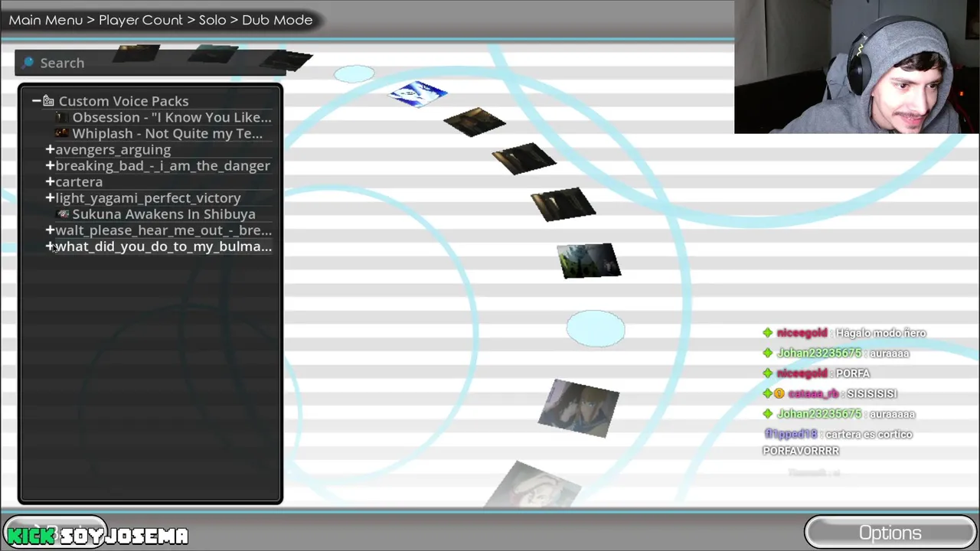Click the magnifier icon in the search bar
Screen dimensions: 980x551
pyautogui.click(x=28, y=63)
